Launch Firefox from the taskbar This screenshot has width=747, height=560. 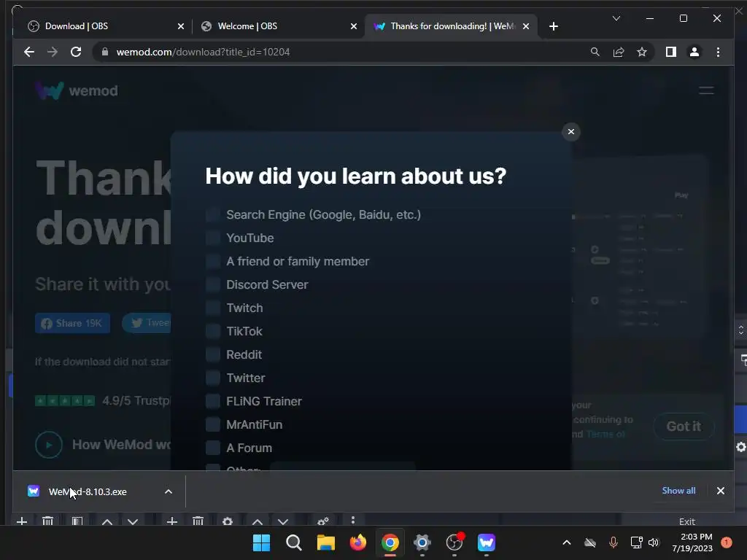(357, 542)
